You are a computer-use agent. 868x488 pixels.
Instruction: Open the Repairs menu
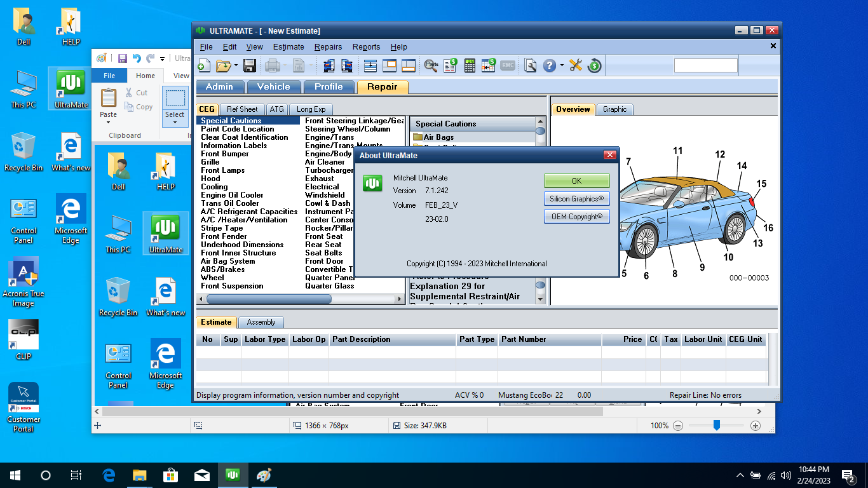(328, 46)
